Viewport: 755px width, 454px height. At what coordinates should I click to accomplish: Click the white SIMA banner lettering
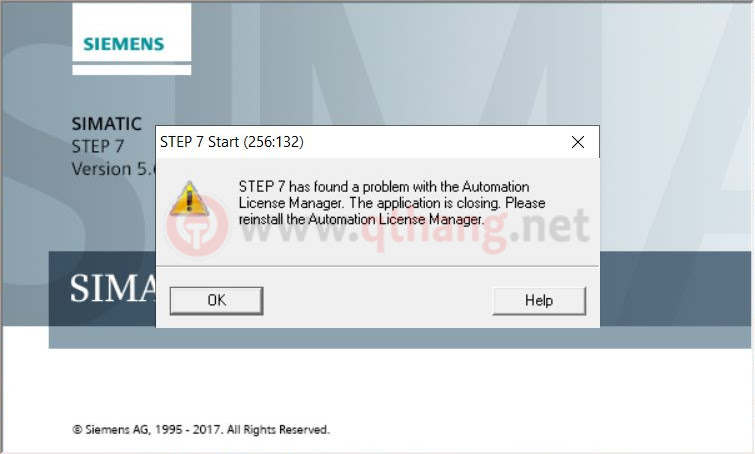click(x=113, y=288)
